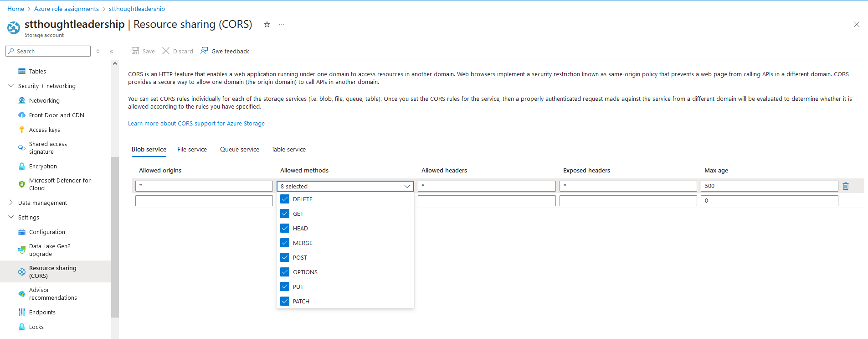The height and width of the screenshot is (339, 868).
Task: Uncheck the DELETE method checkbox
Action: 285,199
